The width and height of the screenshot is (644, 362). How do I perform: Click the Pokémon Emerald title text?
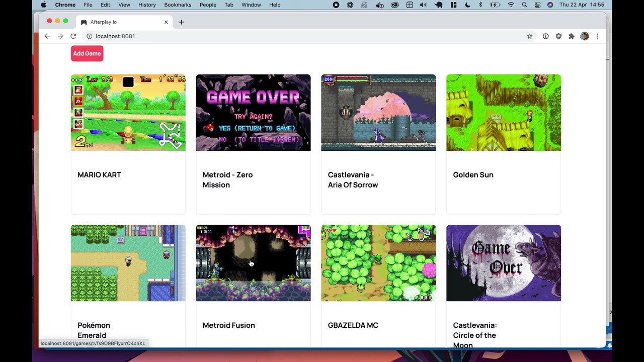94,330
